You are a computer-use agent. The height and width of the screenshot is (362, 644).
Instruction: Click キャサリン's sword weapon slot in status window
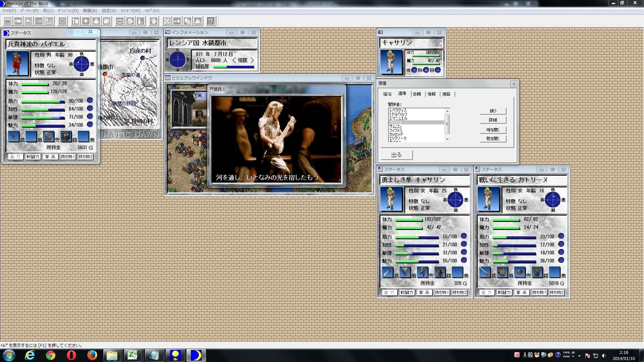tap(387, 272)
